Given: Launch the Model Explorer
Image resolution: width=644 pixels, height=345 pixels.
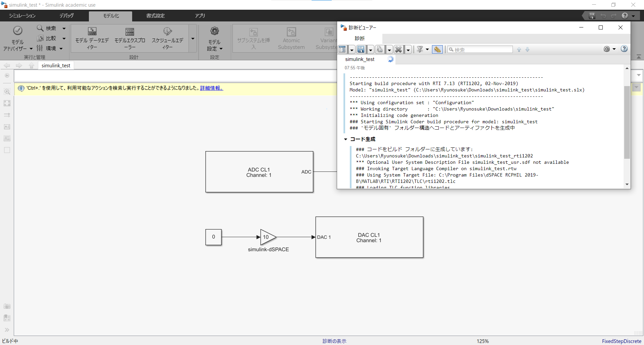Looking at the screenshot, I should click(130, 38).
